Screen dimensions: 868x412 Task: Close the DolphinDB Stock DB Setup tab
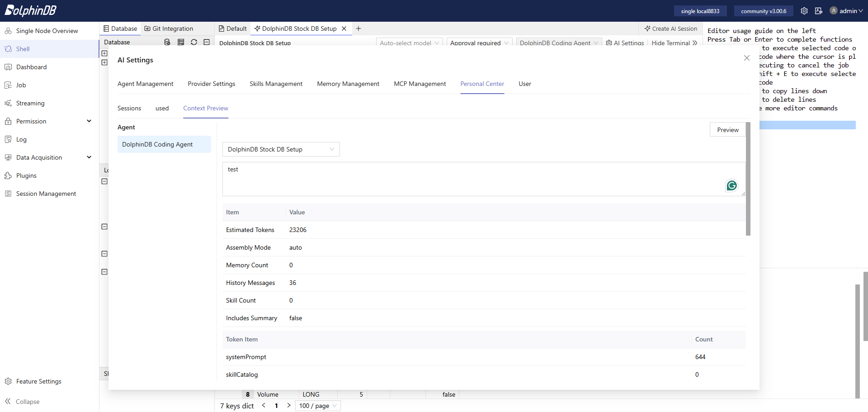point(344,28)
